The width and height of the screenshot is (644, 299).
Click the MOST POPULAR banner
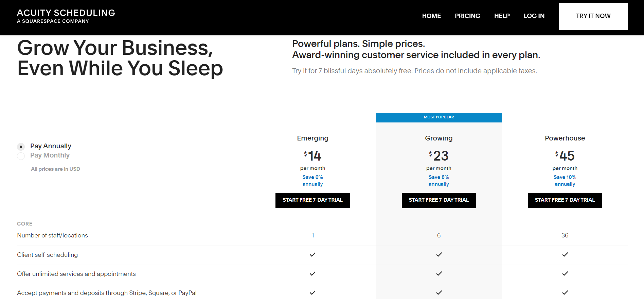pyautogui.click(x=439, y=117)
